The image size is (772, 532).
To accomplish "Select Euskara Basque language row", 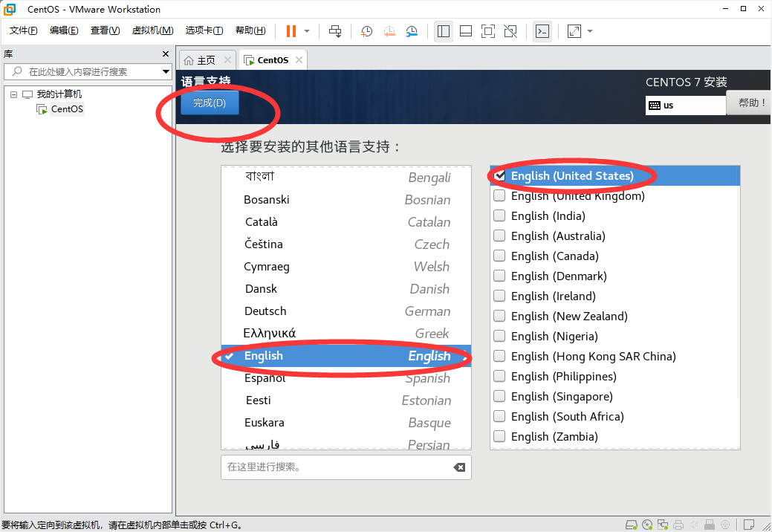I will (346, 423).
